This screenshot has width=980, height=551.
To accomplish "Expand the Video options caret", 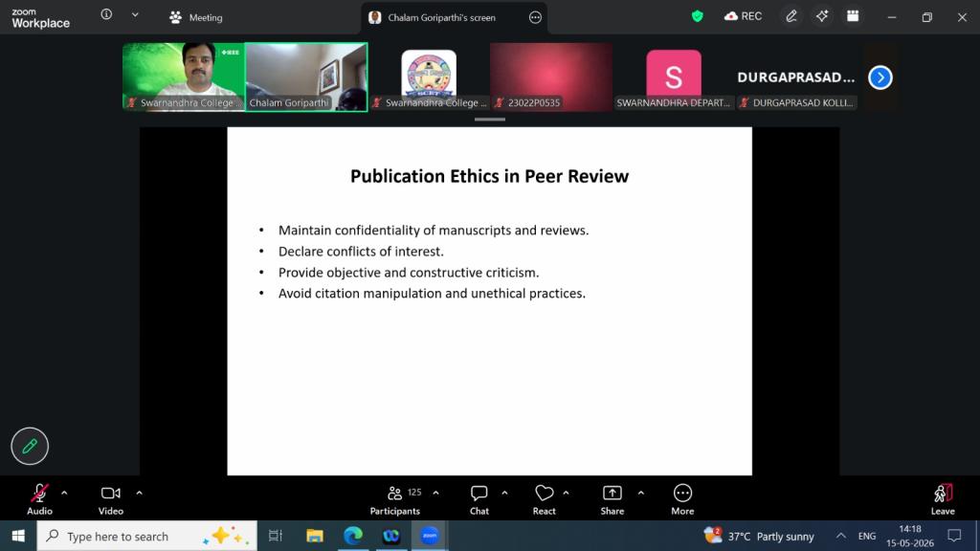I will click(x=139, y=493).
